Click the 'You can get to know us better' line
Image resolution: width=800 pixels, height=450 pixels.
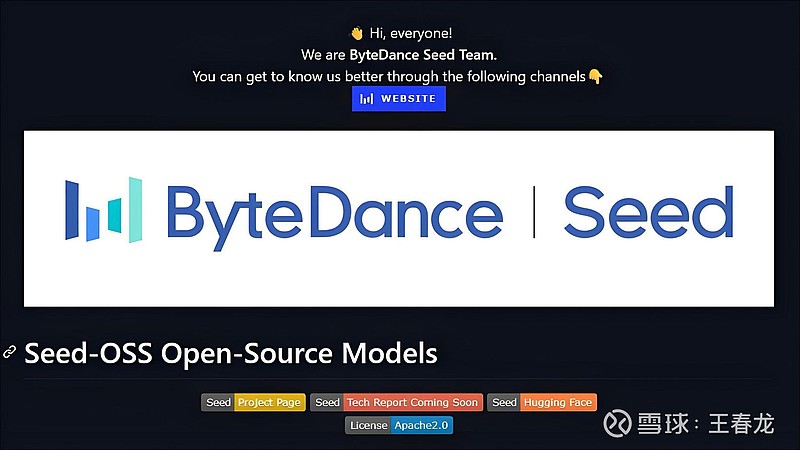coord(397,77)
